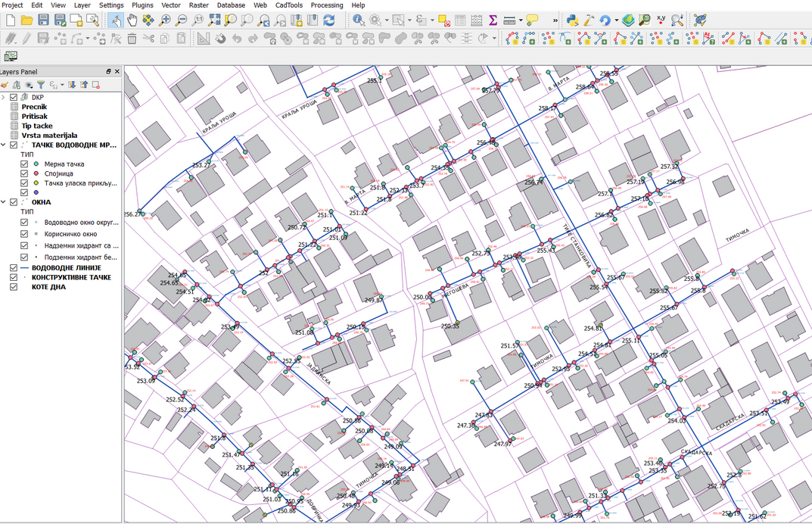
Task: Select the Vrsta materijala table layer
Action: click(48, 136)
